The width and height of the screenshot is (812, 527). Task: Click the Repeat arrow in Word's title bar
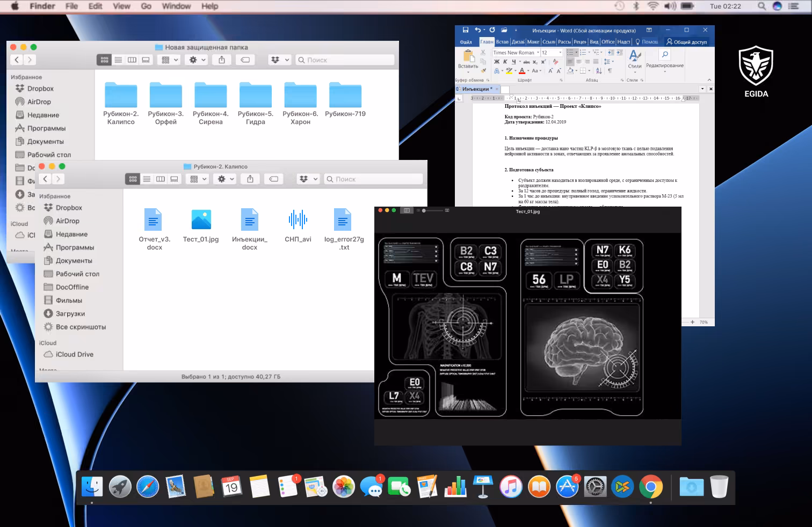click(x=491, y=30)
